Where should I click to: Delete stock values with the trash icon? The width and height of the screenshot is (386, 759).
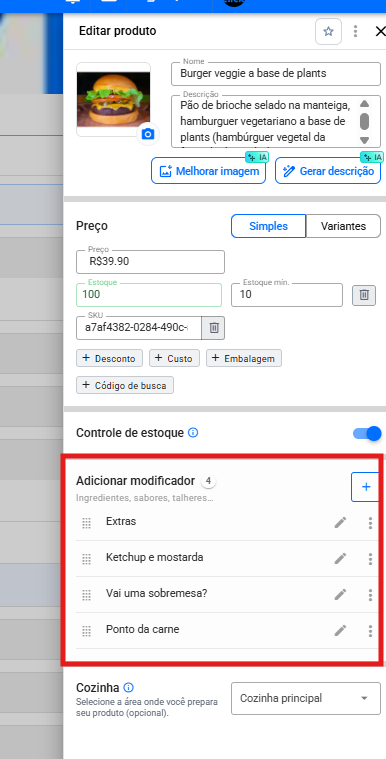364,295
